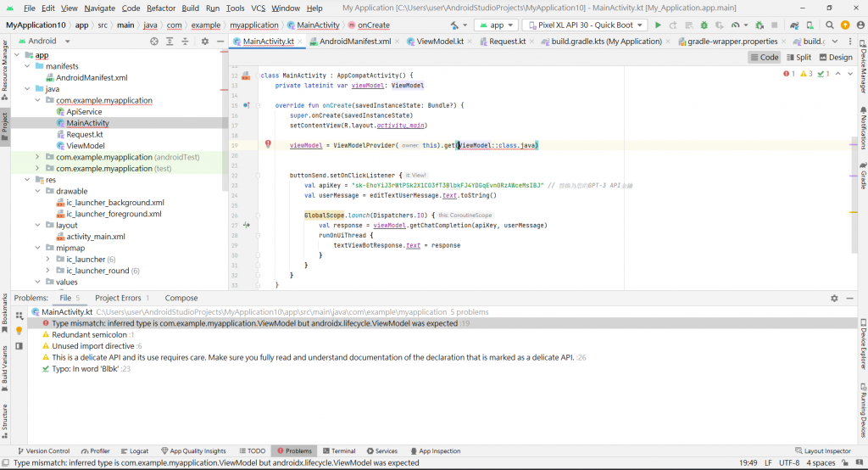Run the app with the green play button

(658, 25)
